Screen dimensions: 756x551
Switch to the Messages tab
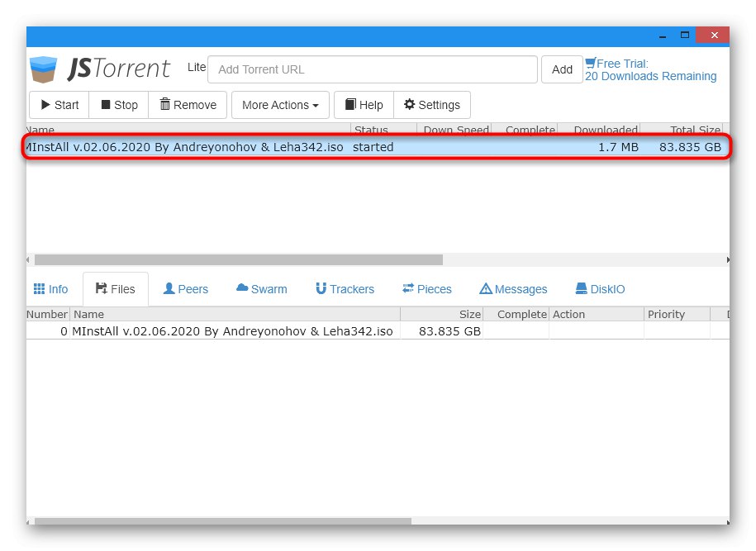coord(513,289)
